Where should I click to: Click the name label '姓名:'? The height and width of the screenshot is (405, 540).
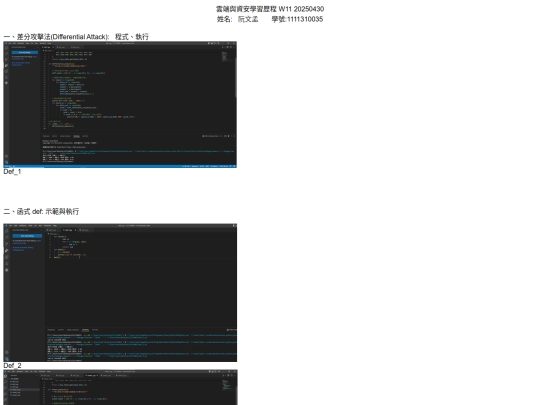click(225, 19)
